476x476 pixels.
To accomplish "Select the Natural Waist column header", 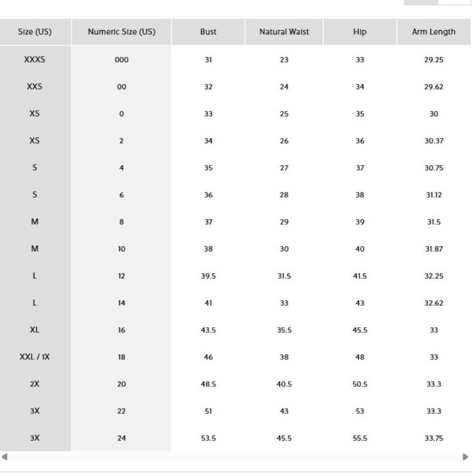I will click(x=284, y=32).
